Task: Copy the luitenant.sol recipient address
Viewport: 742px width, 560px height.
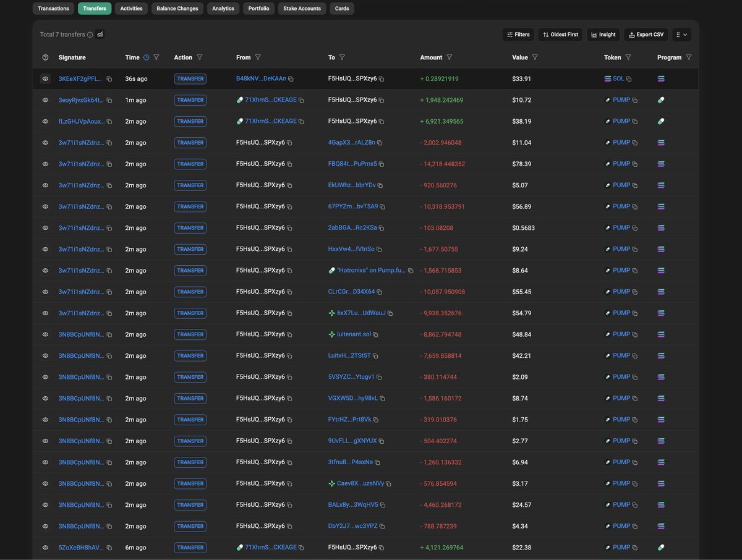Action: coord(376,334)
